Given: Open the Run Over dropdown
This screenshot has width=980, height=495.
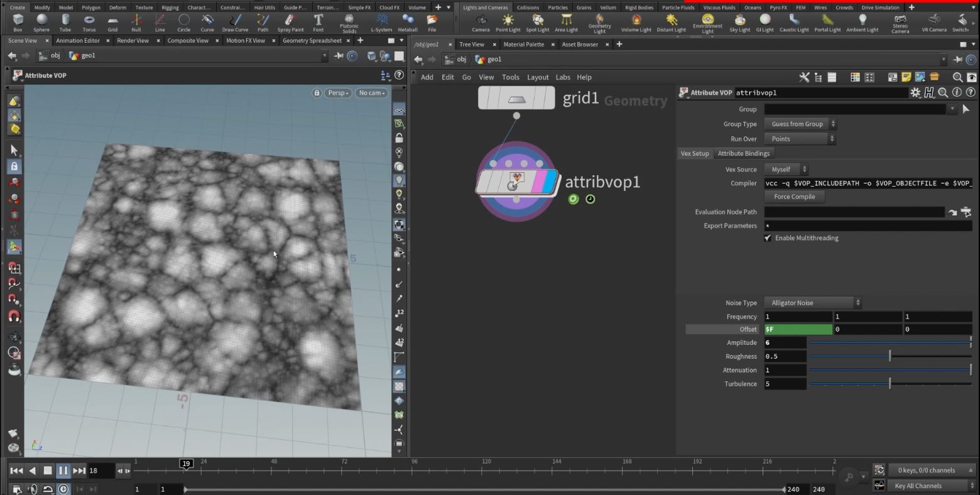Looking at the screenshot, I should click(x=800, y=139).
